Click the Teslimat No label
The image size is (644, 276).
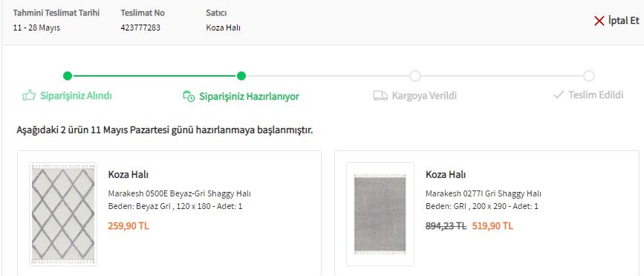(143, 13)
